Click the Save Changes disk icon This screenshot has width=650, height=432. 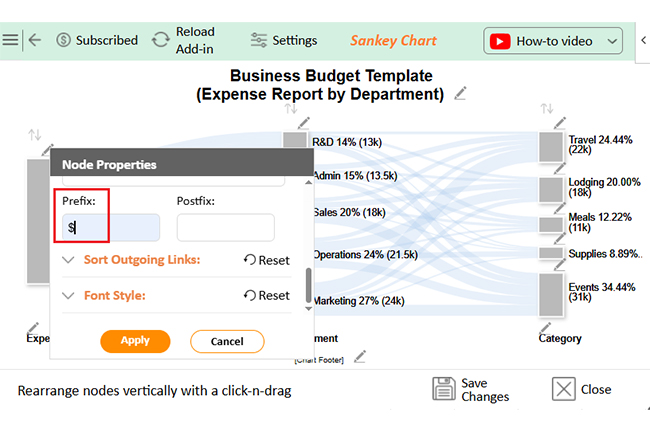tap(444, 388)
